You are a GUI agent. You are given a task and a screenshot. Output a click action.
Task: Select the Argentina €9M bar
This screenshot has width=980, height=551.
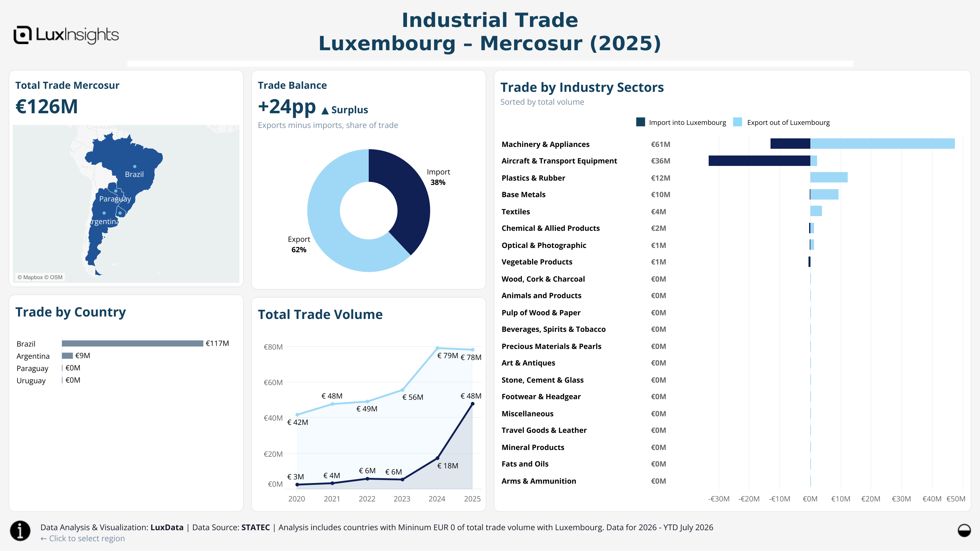click(67, 355)
